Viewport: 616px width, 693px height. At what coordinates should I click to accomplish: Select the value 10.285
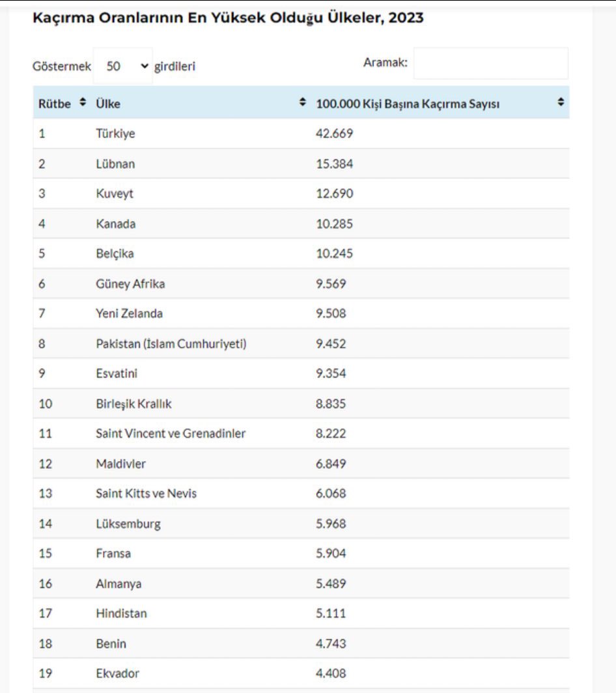[334, 223]
